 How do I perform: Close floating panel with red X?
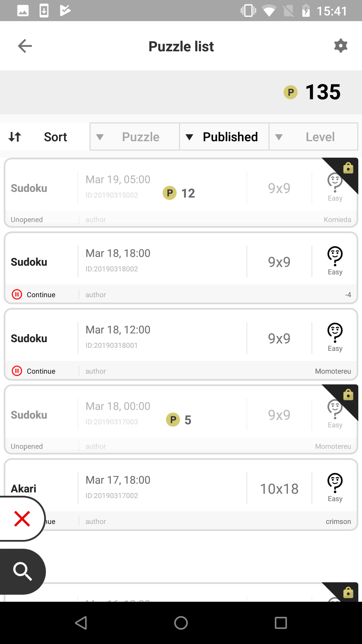click(x=22, y=519)
